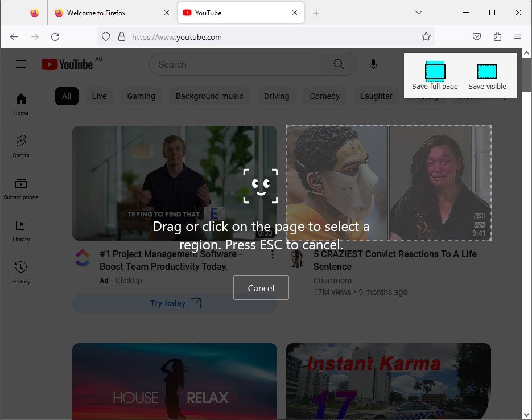
Task: Go back using the back arrow
Action: click(14, 36)
